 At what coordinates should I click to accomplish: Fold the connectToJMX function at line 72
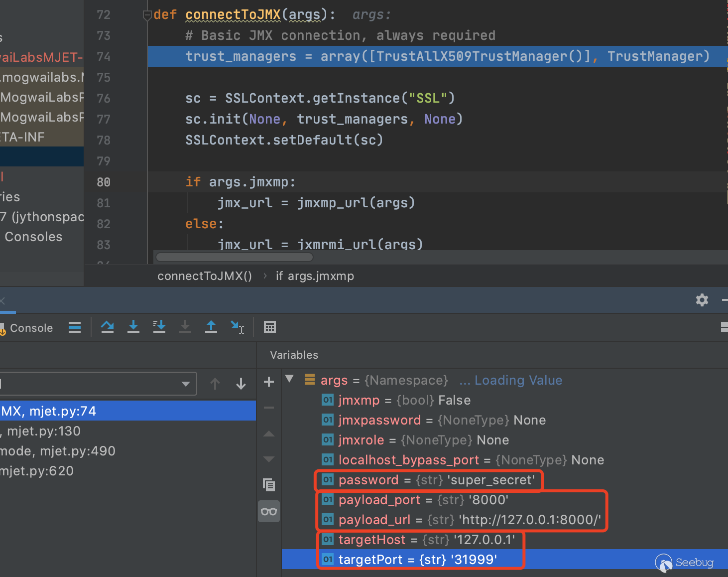(x=147, y=15)
